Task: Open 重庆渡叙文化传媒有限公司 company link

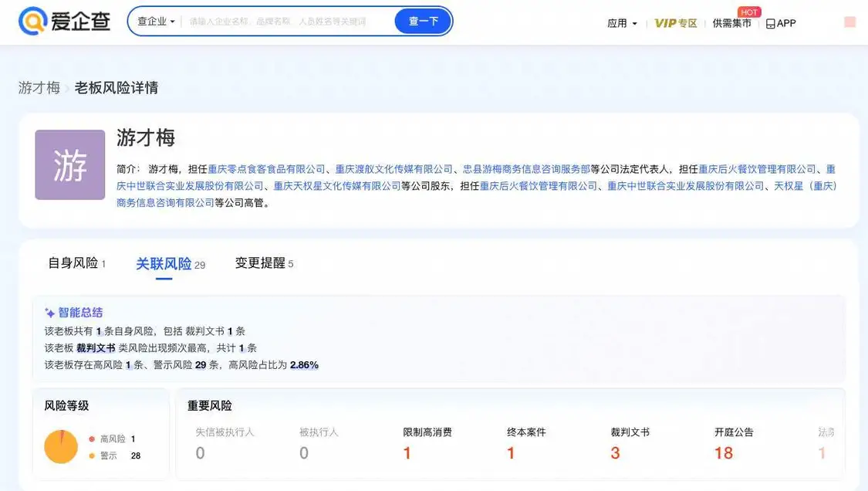Action: (x=394, y=169)
